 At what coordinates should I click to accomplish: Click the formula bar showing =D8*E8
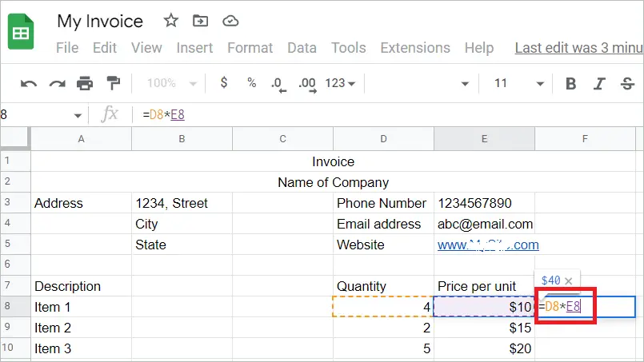point(388,114)
